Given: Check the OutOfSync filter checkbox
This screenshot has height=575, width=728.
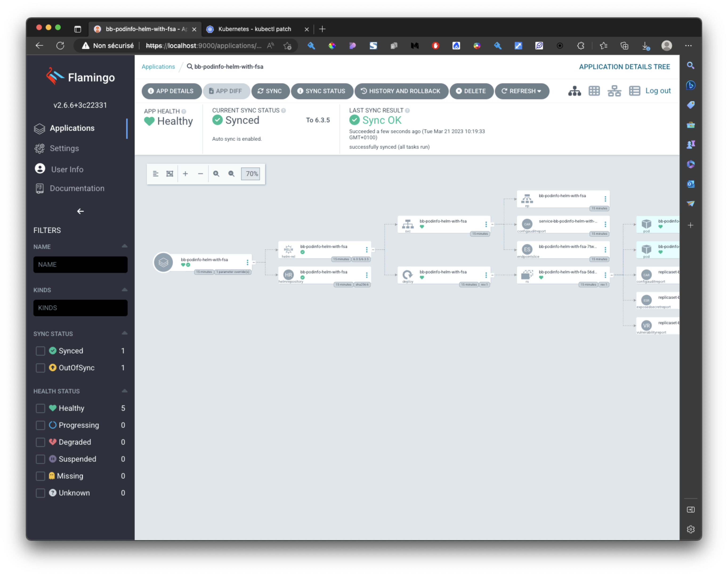Looking at the screenshot, I should [40, 368].
